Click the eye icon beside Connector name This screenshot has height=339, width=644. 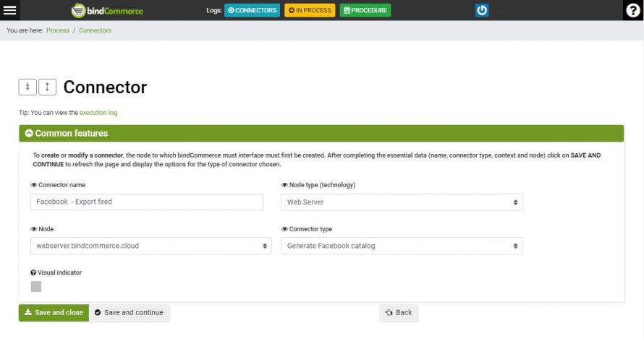pos(33,185)
